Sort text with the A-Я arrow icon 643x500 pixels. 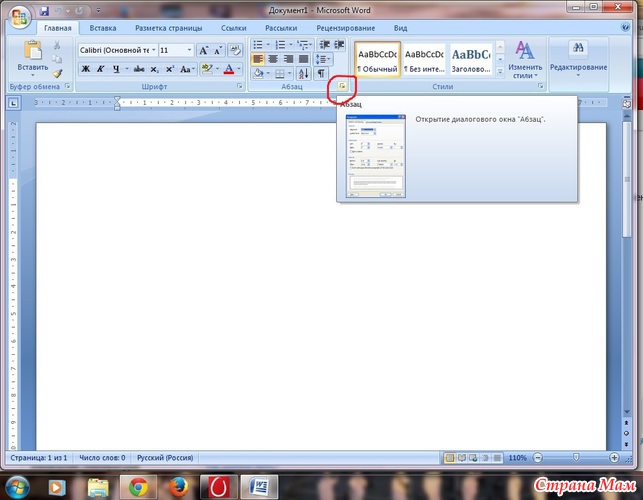tap(303, 73)
